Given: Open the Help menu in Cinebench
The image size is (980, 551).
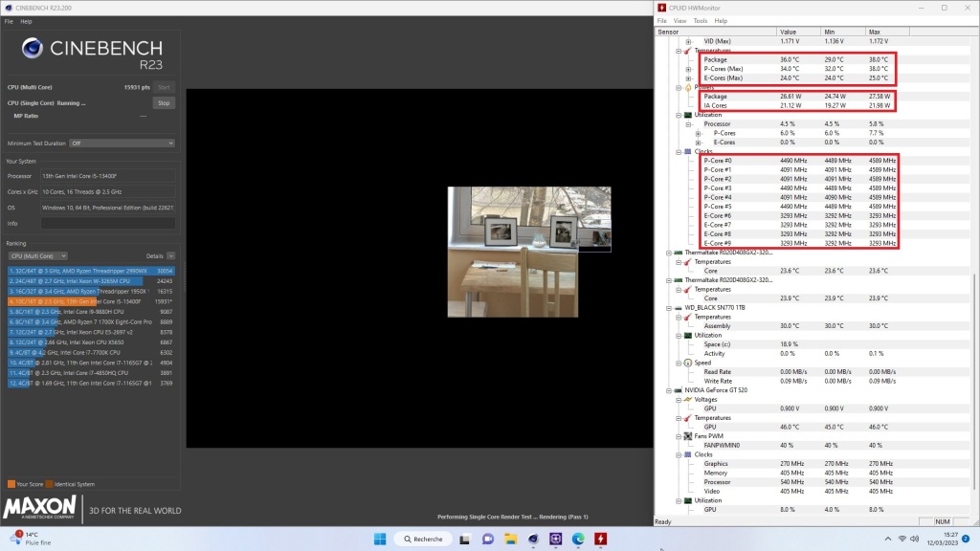Looking at the screenshot, I should click(x=27, y=20).
